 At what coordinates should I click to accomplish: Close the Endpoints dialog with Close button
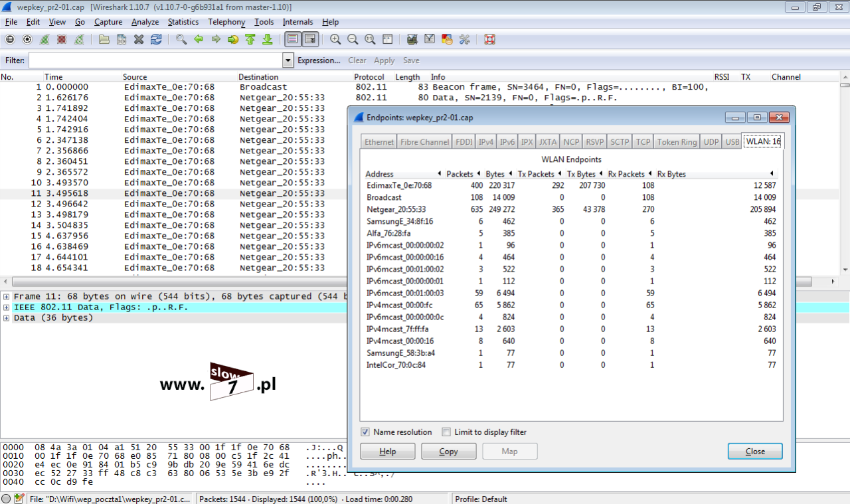pos(755,452)
